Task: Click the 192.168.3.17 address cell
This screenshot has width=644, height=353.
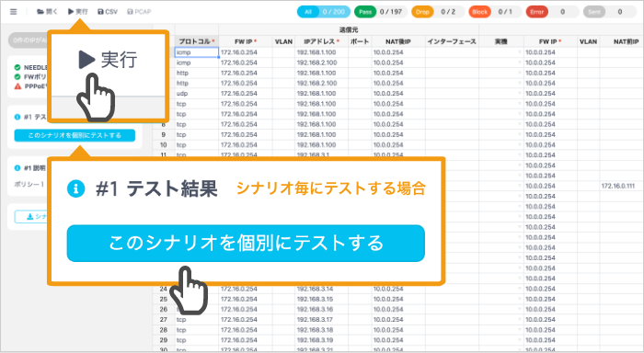Action: click(322, 320)
